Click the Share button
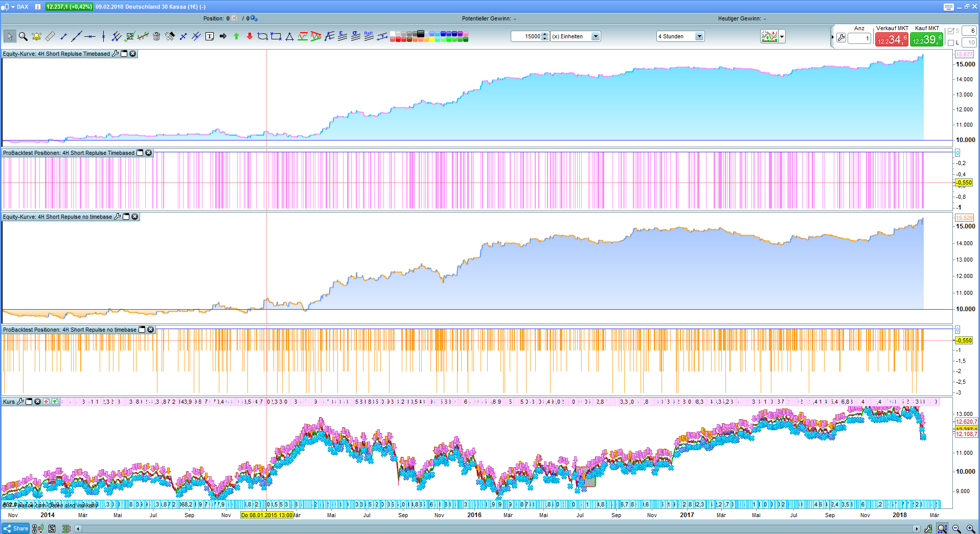The height and width of the screenshot is (534, 980). coord(16,528)
